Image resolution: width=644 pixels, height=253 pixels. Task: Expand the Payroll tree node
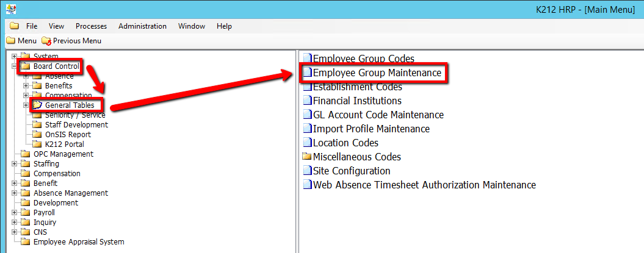pyautogui.click(x=14, y=212)
